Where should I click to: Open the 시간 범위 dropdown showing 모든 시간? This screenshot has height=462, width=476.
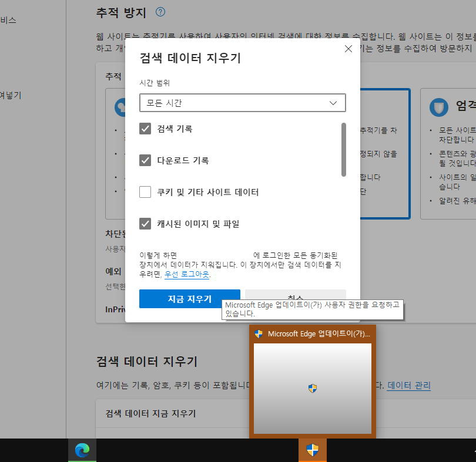point(243,103)
